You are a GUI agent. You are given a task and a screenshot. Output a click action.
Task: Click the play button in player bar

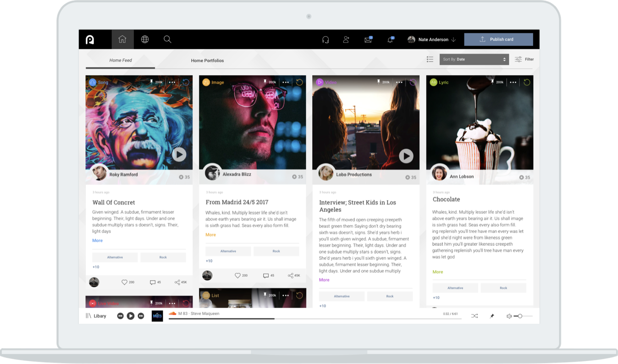[x=131, y=316]
